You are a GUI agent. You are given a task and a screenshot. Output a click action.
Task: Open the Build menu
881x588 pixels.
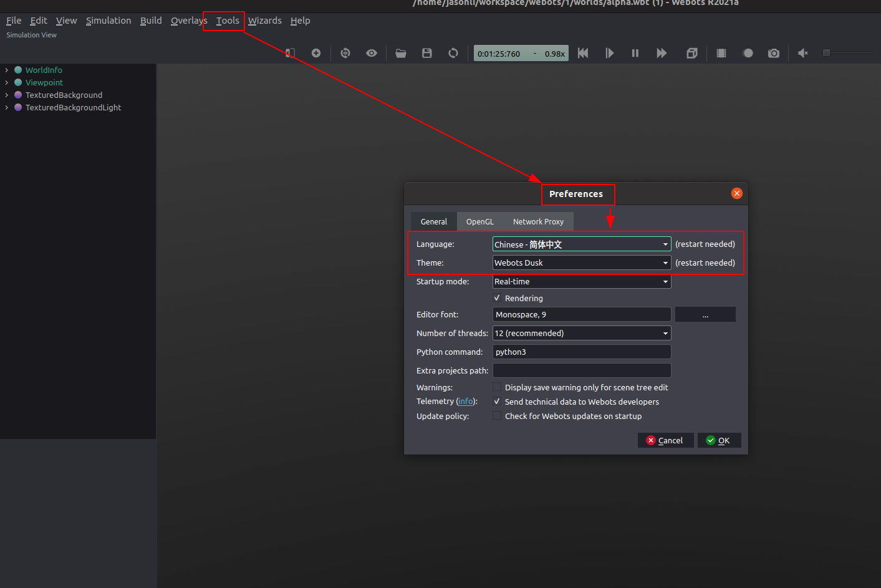point(151,21)
